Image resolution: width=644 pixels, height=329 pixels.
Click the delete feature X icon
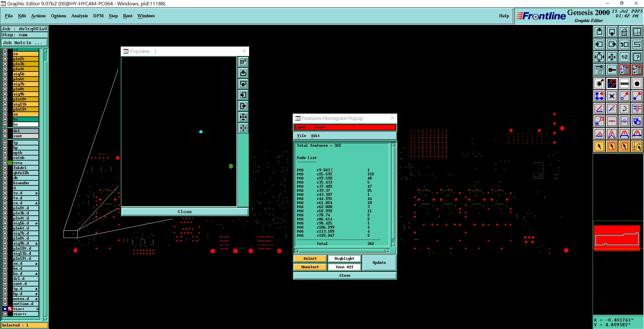coord(612,96)
